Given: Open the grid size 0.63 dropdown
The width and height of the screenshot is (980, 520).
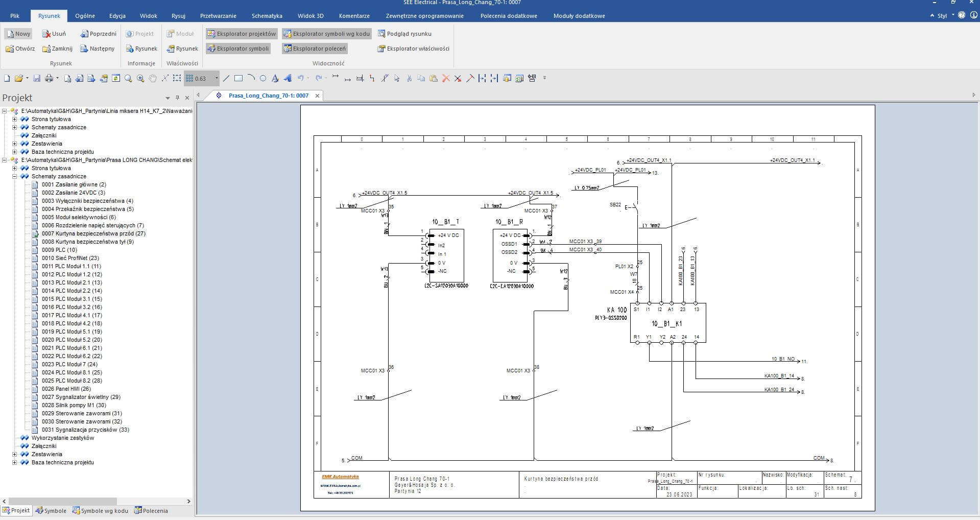Looking at the screenshot, I should coord(217,78).
